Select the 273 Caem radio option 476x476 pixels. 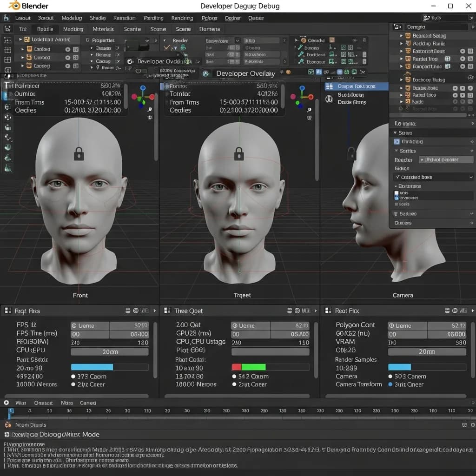pos(73,376)
